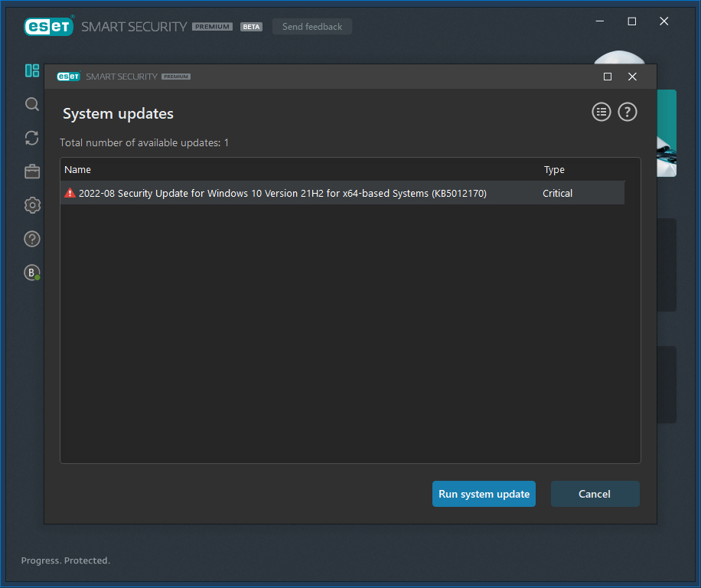Open help icon in System updates dialog
The image size is (701, 588).
pos(628,112)
